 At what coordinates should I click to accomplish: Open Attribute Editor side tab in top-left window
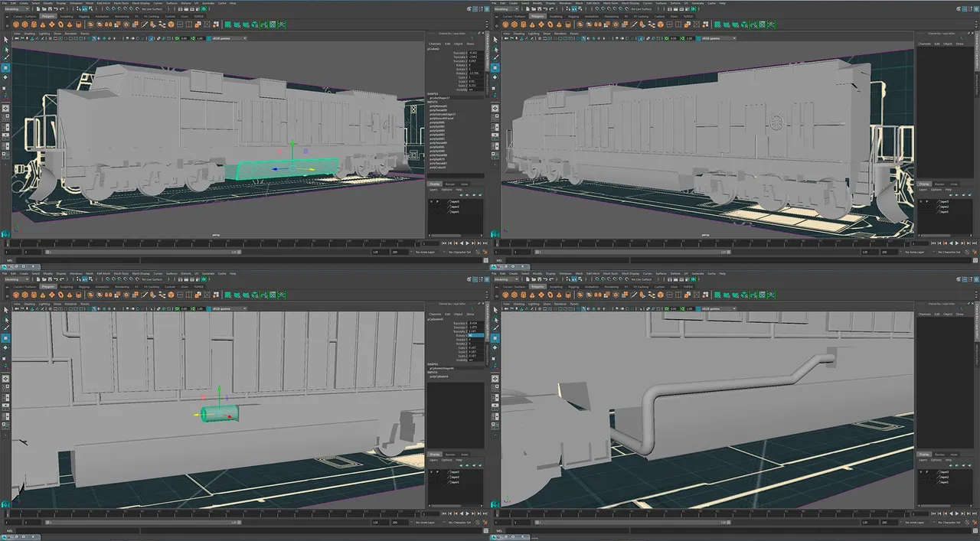coord(488,85)
